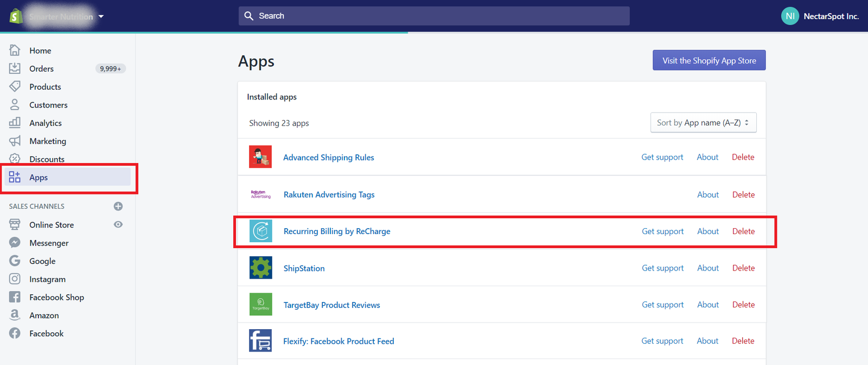This screenshot has width=868, height=365.
Task: Get support for ShipStation
Action: (x=662, y=268)
